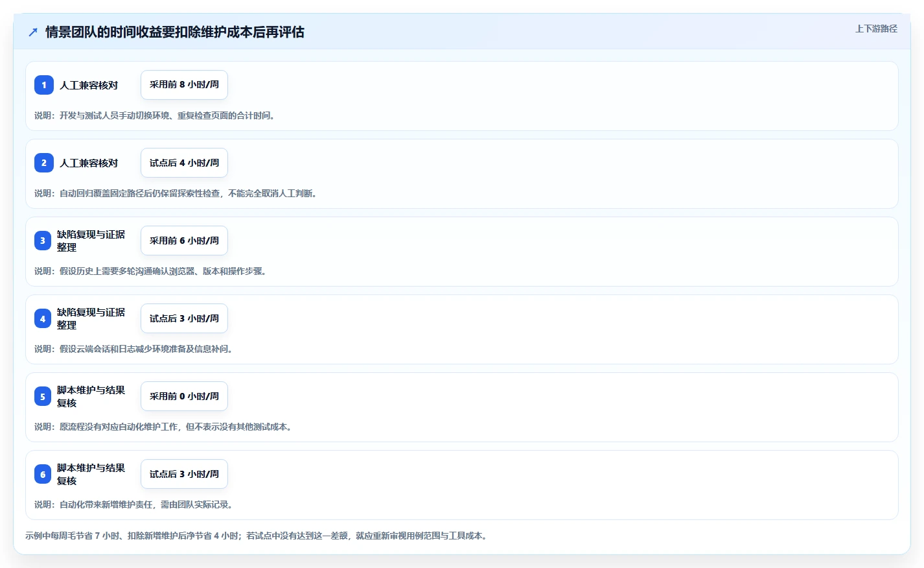The width and height of the screenshot is (924, 568).
Task: Click 脚本维护与结果复核 title in step 5
Action: 91,396
